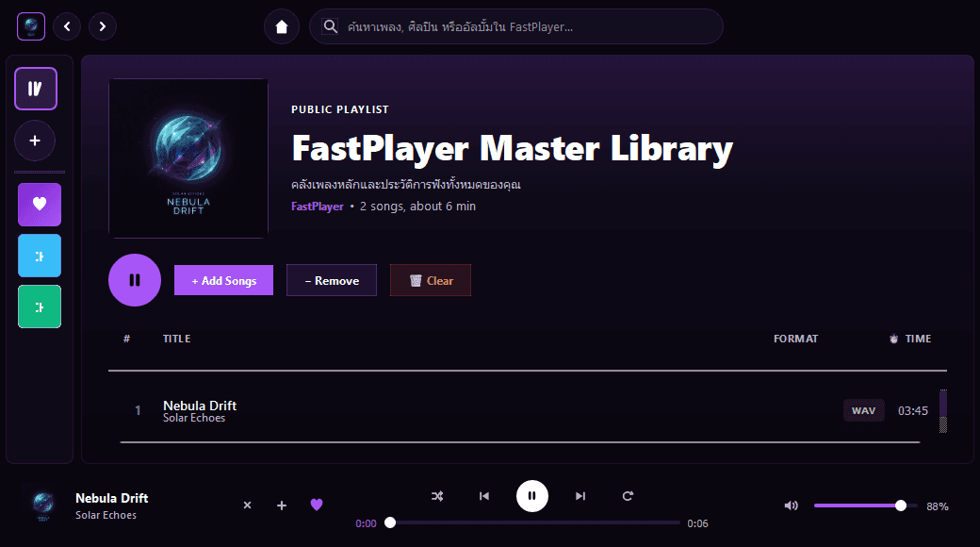Click Solar Echoes in the player bar
980x547 pixels.
(106, 515)
